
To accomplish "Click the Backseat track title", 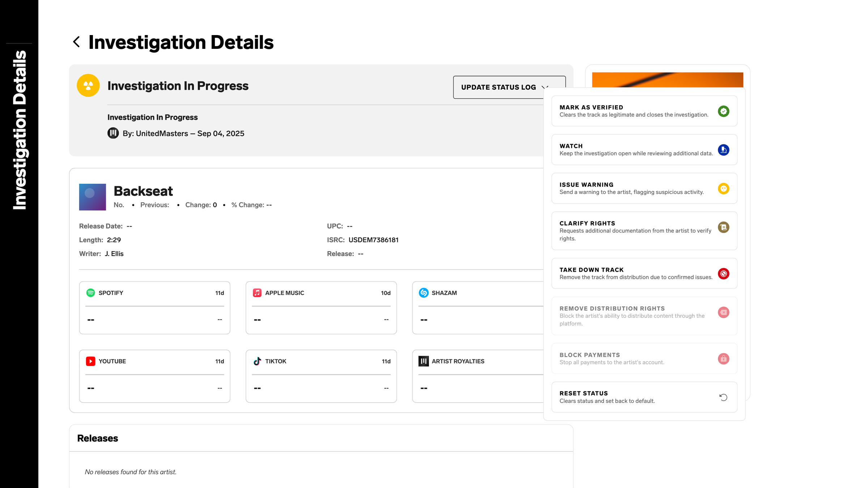I will (x=143, y=191).
